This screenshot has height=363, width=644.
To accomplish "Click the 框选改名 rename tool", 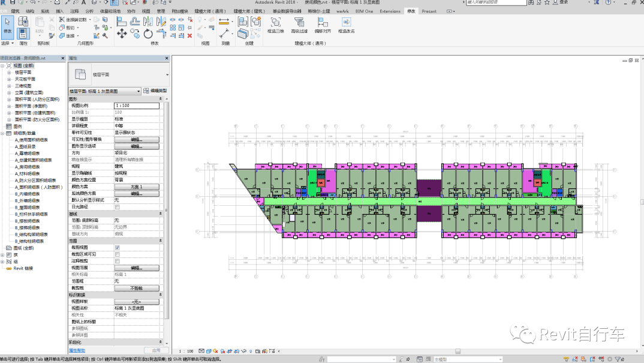I will (346, 22).
